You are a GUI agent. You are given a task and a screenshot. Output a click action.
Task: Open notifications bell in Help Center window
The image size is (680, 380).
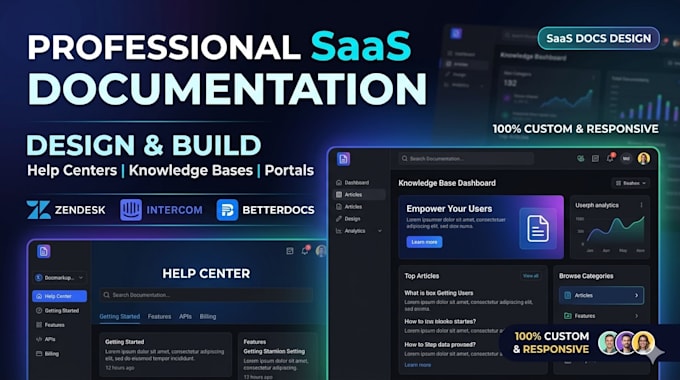click(305, 251)
